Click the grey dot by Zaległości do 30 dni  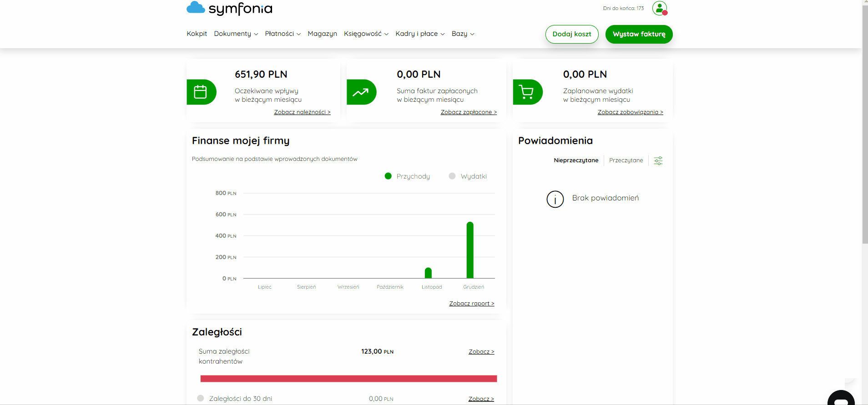pos(201,398)
